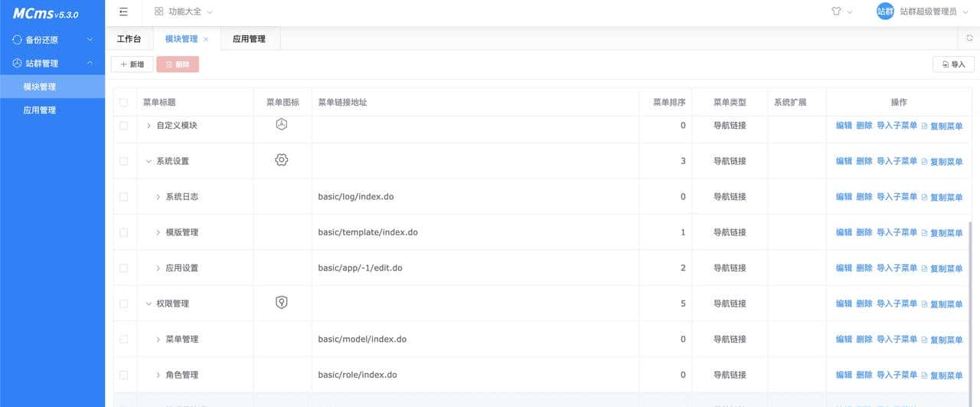Open the theme shirt icon menu
The image size is (980, 407).
(836, 11)
